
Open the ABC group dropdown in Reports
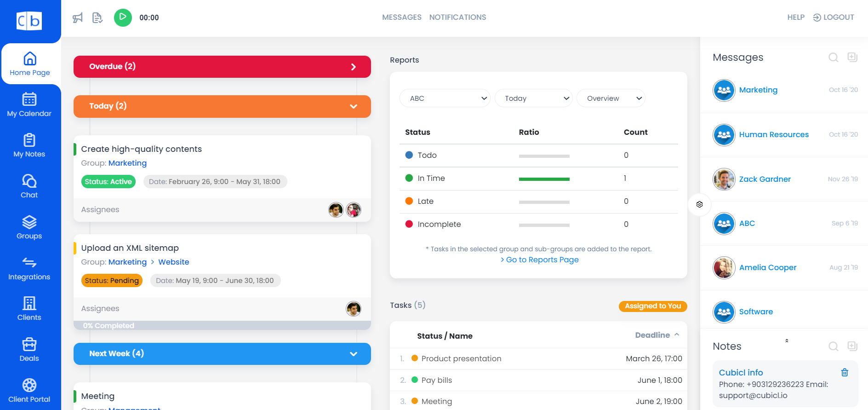tap(445, 98)
